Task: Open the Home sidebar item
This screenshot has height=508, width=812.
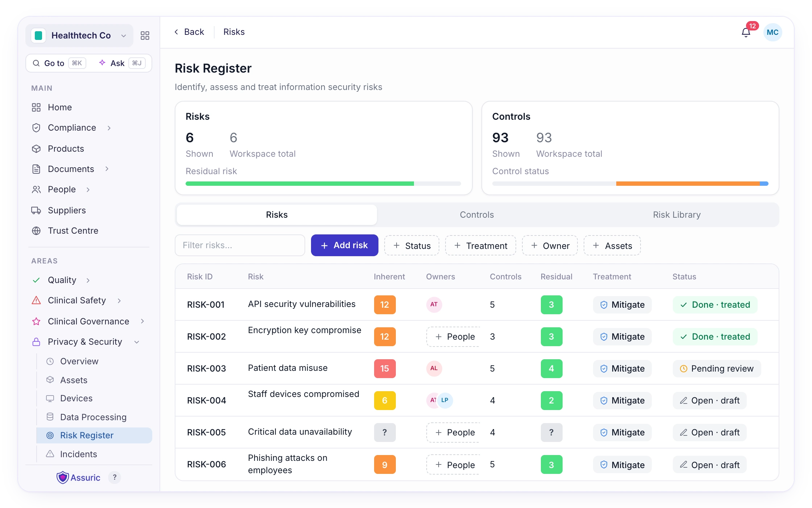Action: click(x=89, y=107)
